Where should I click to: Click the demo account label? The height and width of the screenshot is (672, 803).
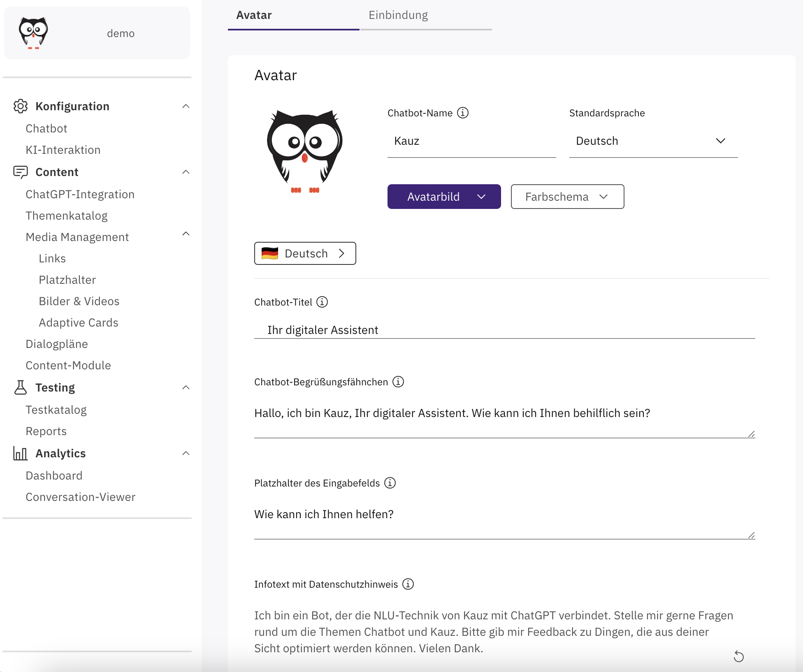coord(121,33)
